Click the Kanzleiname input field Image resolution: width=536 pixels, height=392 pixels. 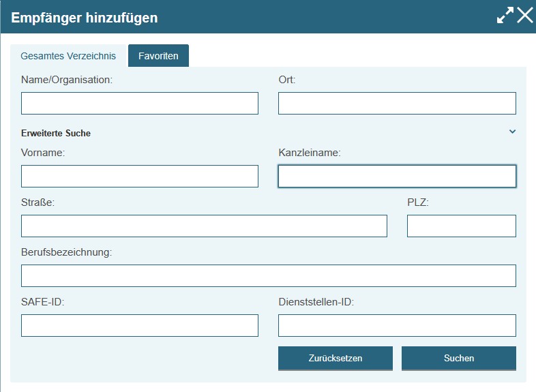397,177
